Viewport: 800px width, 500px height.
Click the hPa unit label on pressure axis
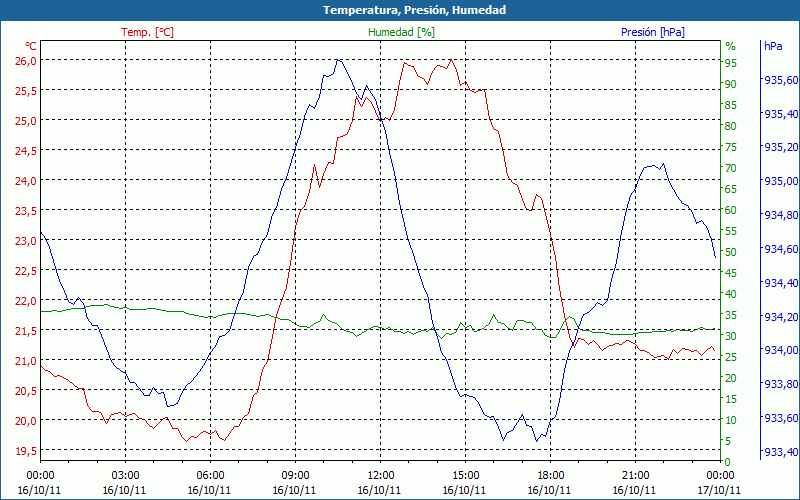pos(773,46)
